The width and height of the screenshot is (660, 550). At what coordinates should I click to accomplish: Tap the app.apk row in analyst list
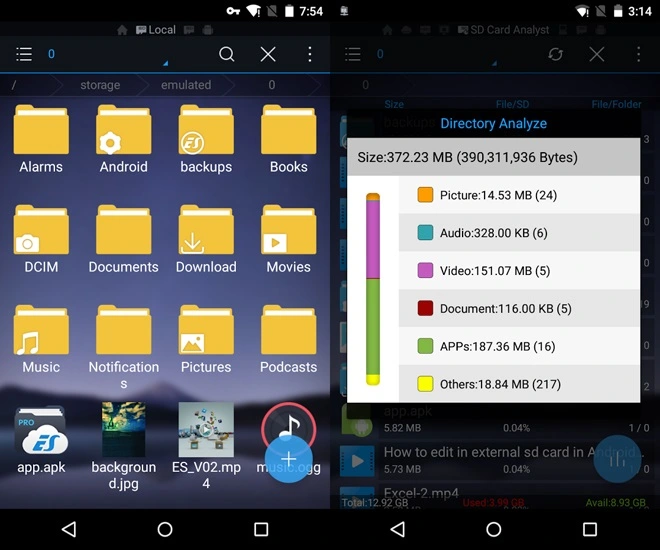[x=495, y=419]
